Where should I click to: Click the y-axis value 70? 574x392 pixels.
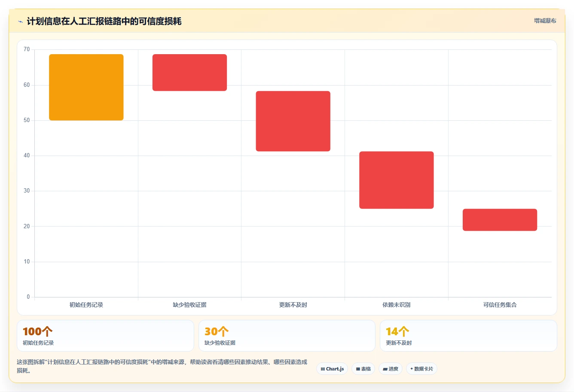27,49
